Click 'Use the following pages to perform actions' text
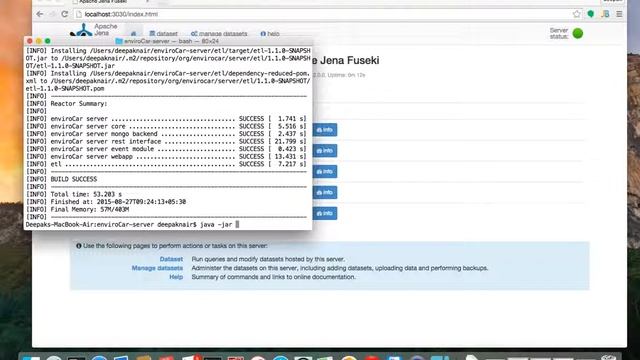 (x=176, y=246)
